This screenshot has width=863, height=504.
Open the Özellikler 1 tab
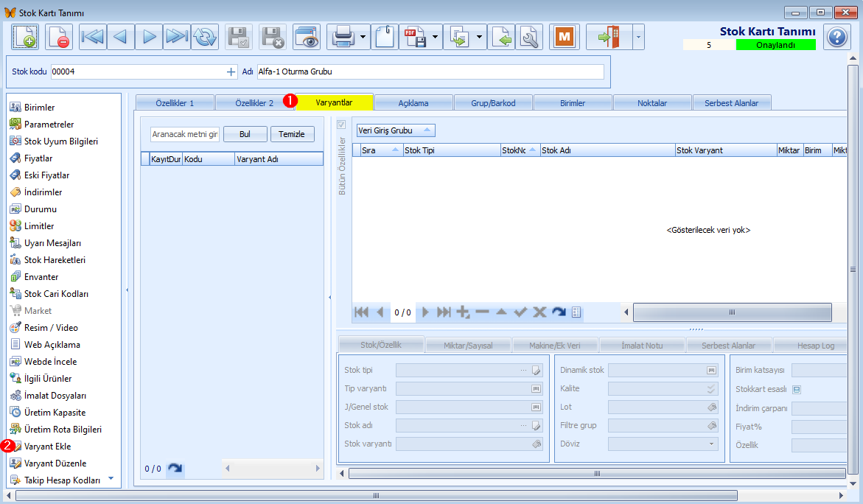(175, 103)
